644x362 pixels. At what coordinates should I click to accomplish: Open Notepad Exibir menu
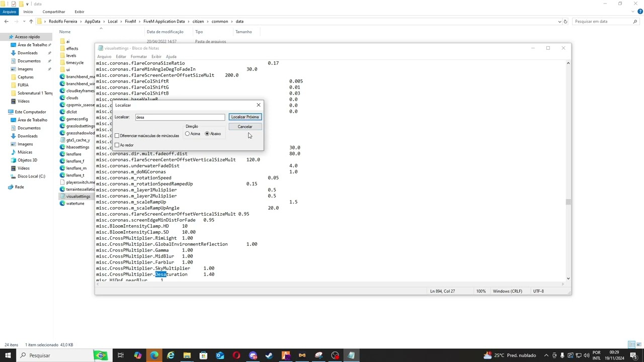pos(156,57)
